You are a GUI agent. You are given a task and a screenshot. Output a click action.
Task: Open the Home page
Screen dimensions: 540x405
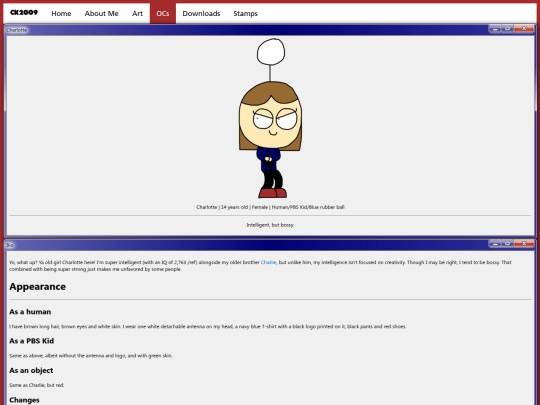point(61,13)
